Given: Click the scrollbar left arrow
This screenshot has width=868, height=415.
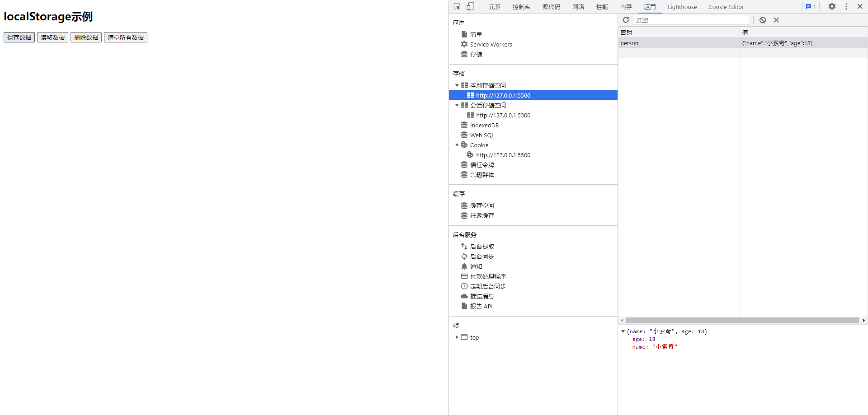Looking at the screenshot, I should click(622, 320).
